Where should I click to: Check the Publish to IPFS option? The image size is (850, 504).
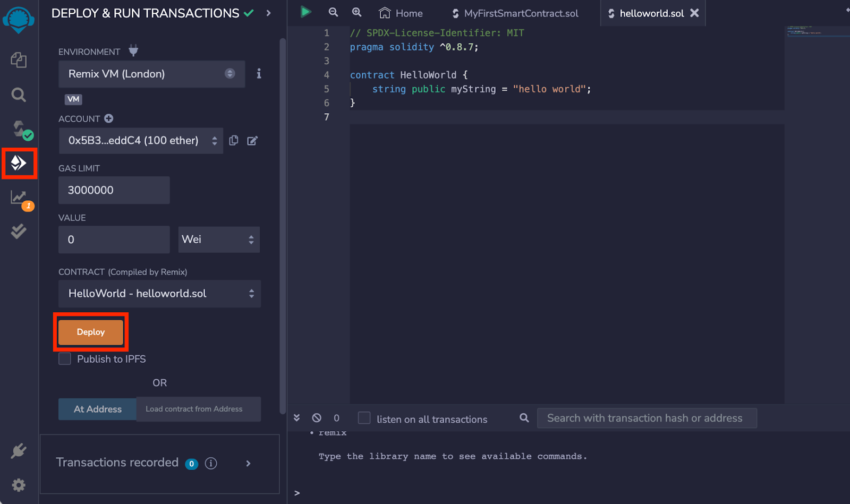point(64,358)
